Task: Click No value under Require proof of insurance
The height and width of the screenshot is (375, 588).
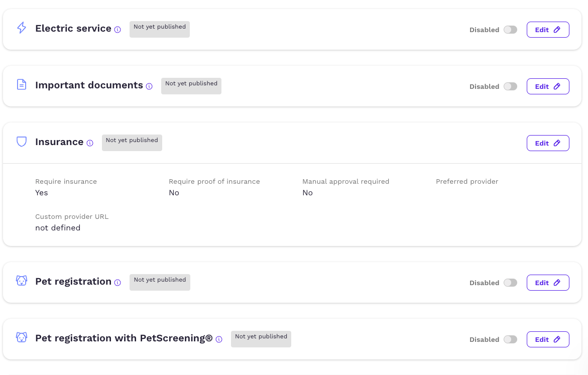Action: [174, 193]
